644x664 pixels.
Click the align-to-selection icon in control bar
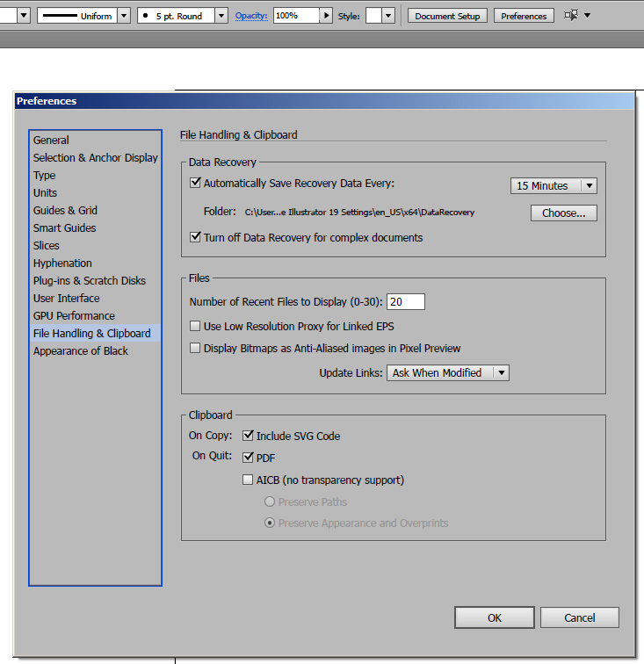click(571, 16)
